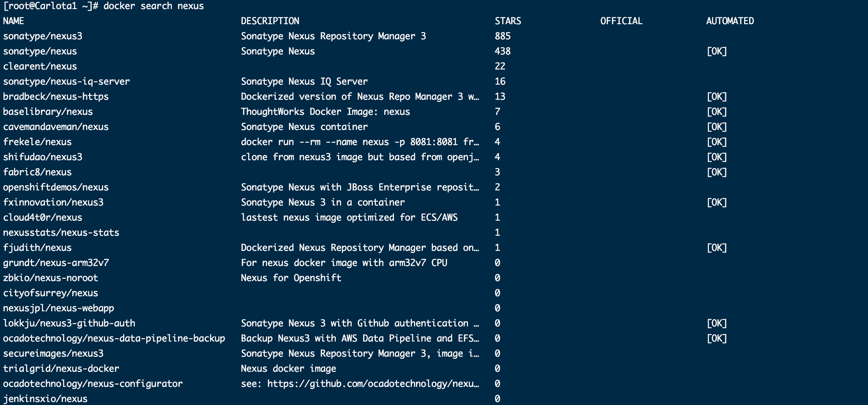The image size is (868, 405).
Task: Click the 16 stars value
Action: 500,82
